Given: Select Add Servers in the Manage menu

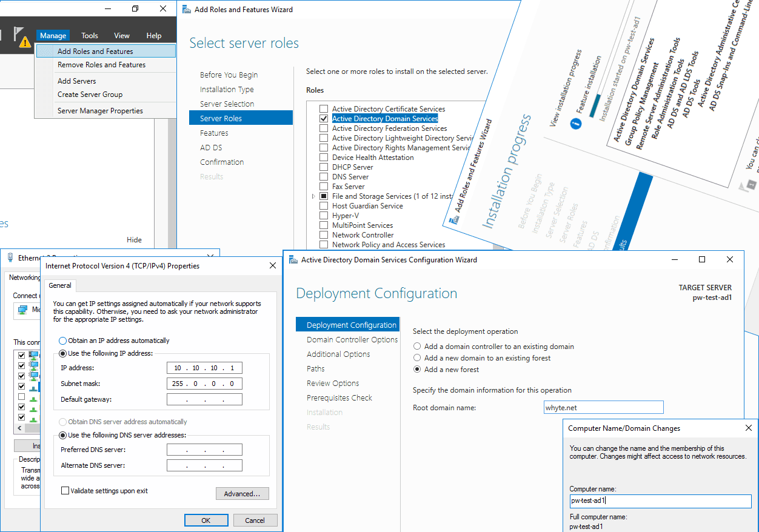Looking at the screenshot, I should [x=106, y=81].
